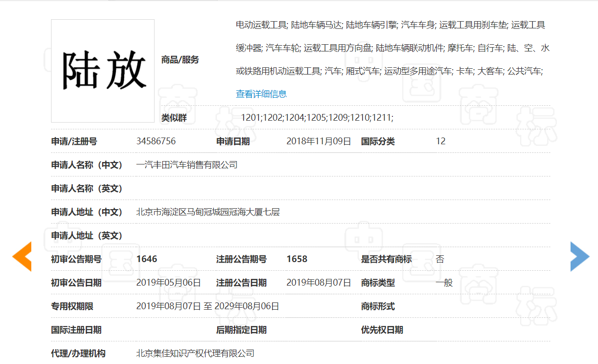Click the 注册公告日期 label
The image size is (598, 364).
(x=241, y=283)
